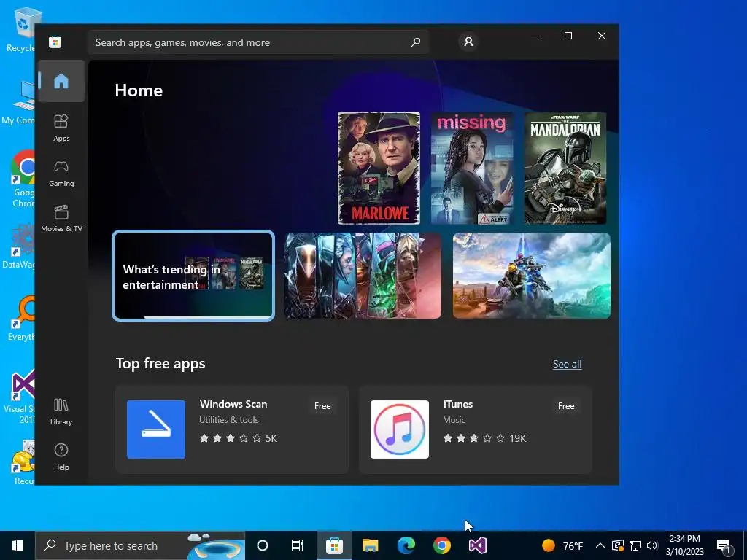Click the Home page heading

coord(139,90)
